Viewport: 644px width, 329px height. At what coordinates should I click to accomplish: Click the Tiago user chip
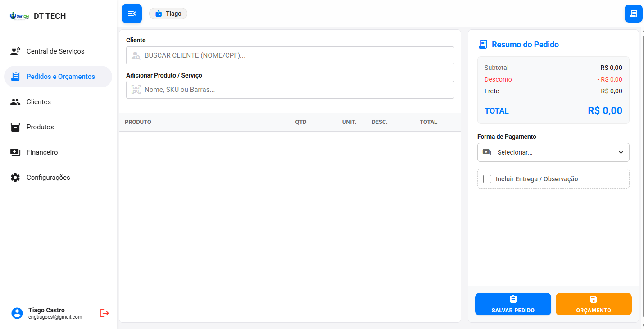pyautogui.click(x=168, y=14)
